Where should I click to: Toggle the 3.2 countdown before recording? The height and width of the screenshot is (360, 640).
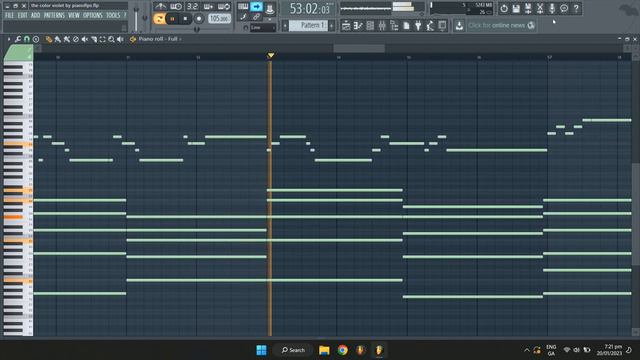pos(192,7)
